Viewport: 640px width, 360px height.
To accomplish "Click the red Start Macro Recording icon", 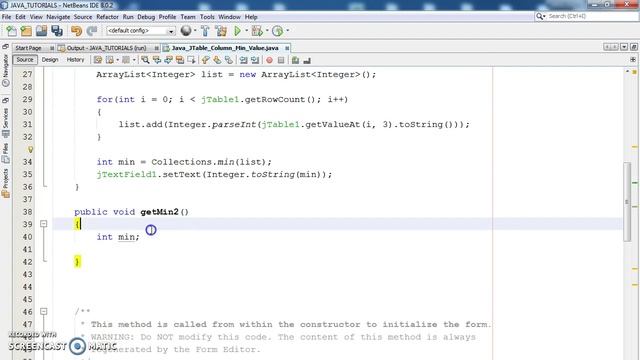I will tap(269, 60).
